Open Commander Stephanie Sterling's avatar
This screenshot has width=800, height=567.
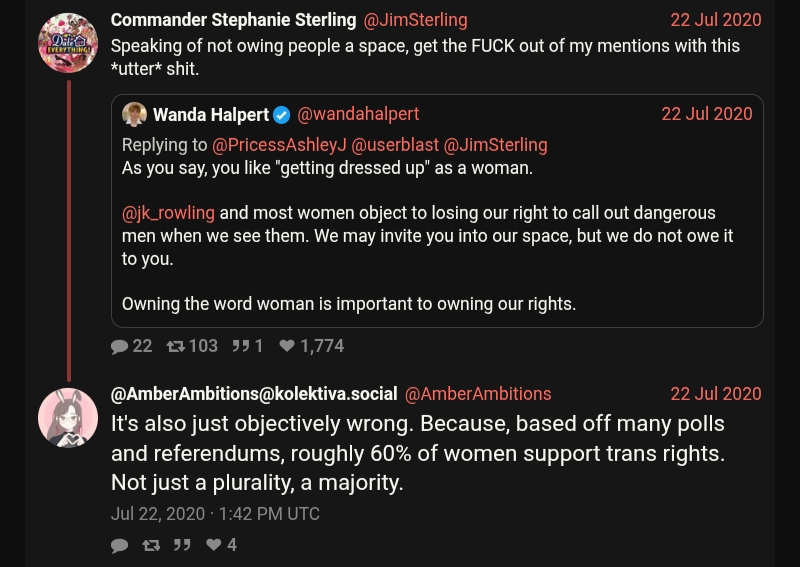[x=67, y=43]
